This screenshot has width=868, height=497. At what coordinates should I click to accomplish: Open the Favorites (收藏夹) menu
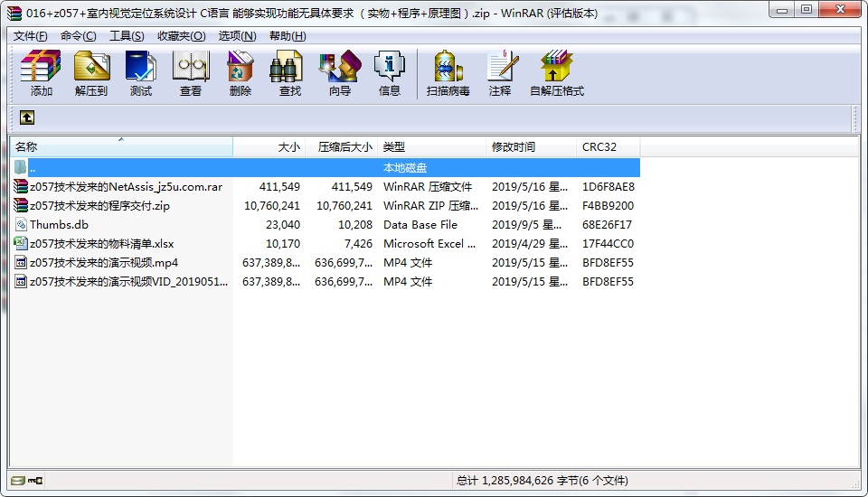tap(181, 36)
